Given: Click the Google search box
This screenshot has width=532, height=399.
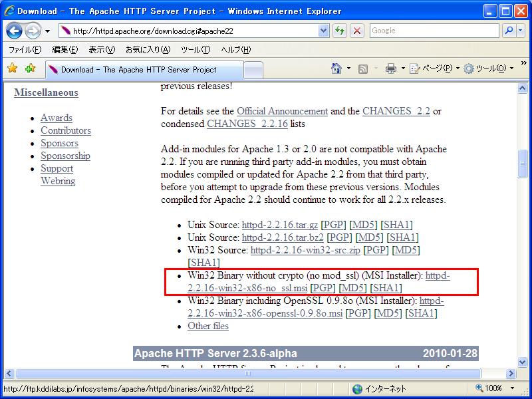Looking at the screenshot, I should [x=434, y=31].
